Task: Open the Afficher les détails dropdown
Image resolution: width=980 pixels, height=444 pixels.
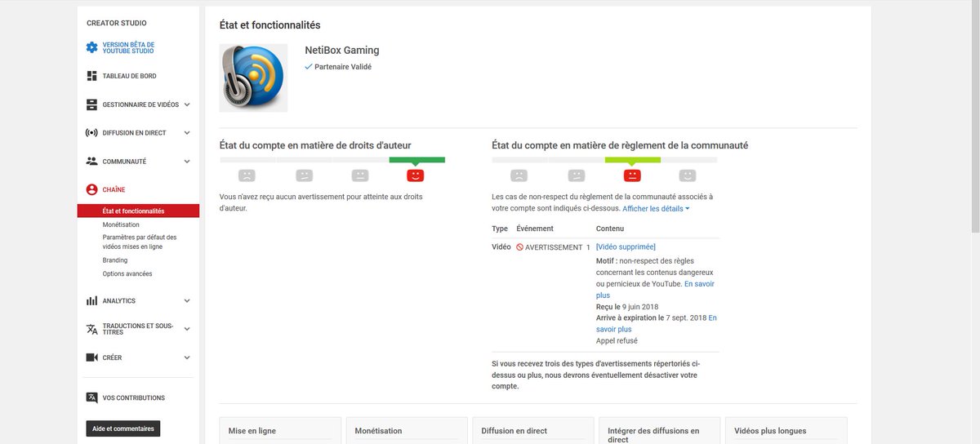Action: (x=656, y=208)
